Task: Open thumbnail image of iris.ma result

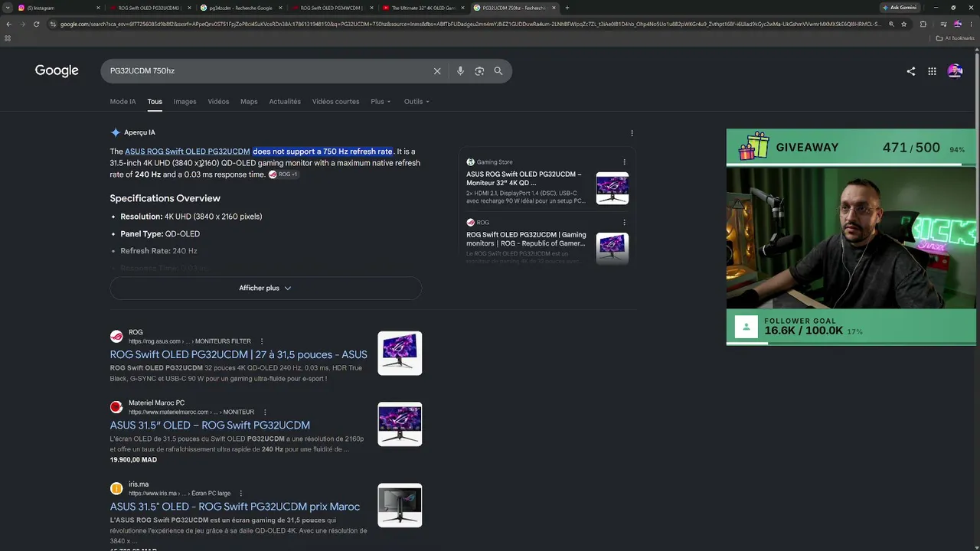Action: [x=400, y=505]
